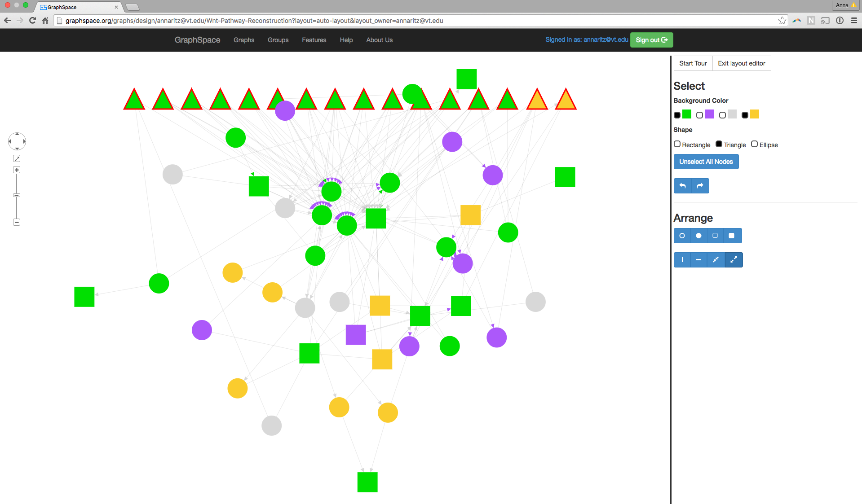Redo the layout change

coord(700,186)
